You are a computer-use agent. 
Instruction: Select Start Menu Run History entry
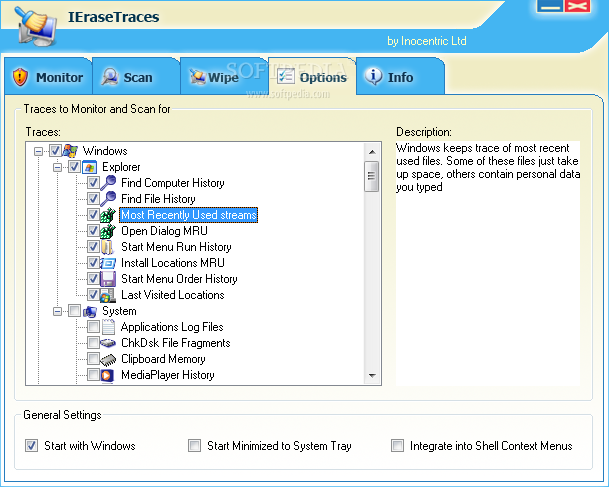click(x=176, y=247)
